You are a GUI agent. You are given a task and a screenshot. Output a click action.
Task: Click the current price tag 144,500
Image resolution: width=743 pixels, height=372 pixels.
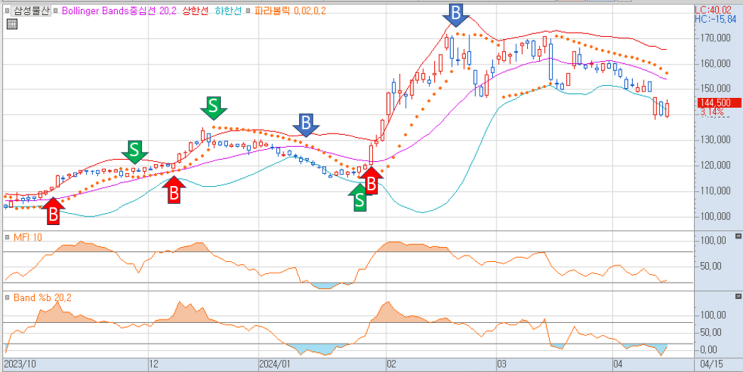(719, 103)
